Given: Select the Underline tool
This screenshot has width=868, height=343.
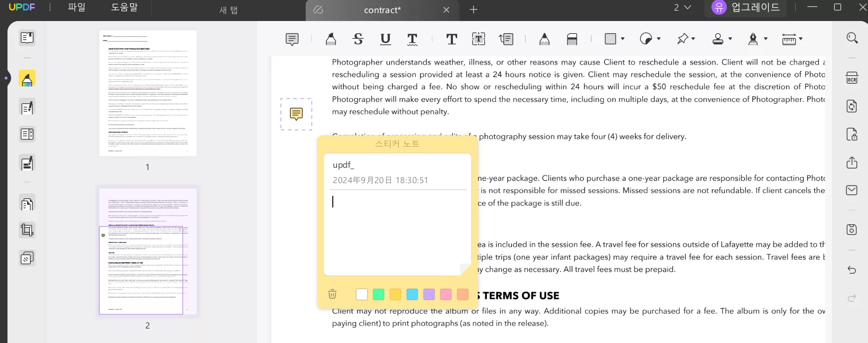Looking at the screenshot, I should coord(385,39).
